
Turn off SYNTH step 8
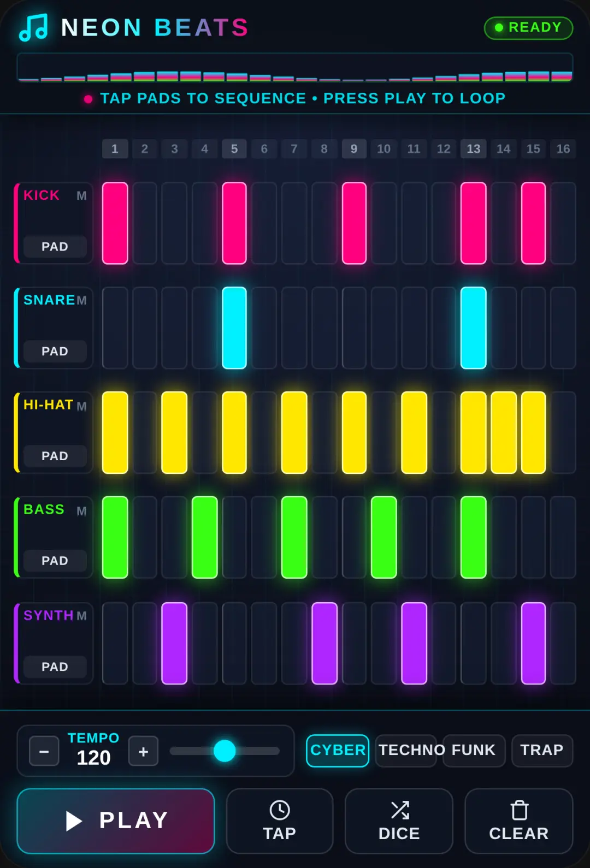[324, 644]
